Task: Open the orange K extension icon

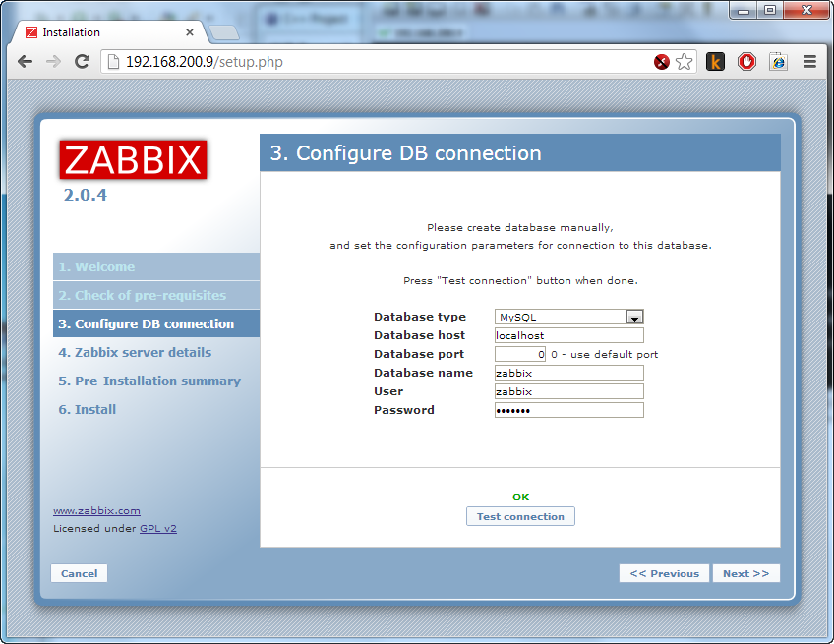Action: [x=715, y=62]
